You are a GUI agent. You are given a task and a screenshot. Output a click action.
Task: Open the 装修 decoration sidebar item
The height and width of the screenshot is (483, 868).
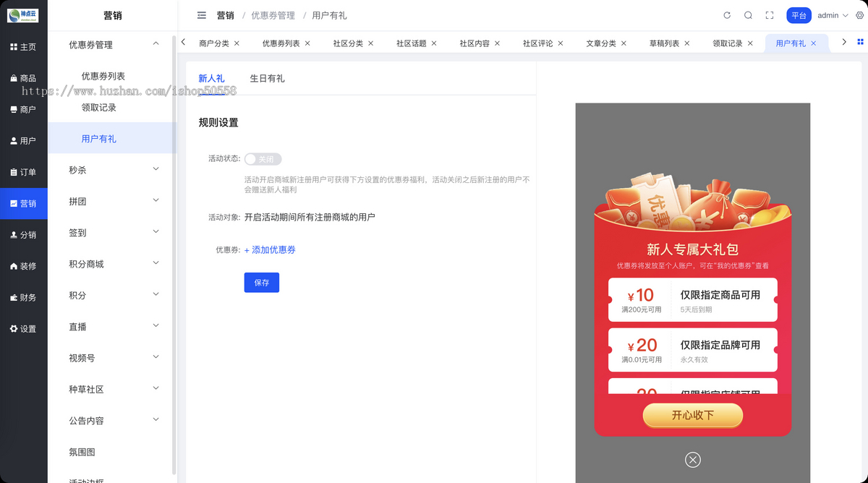tap(23, 266)
